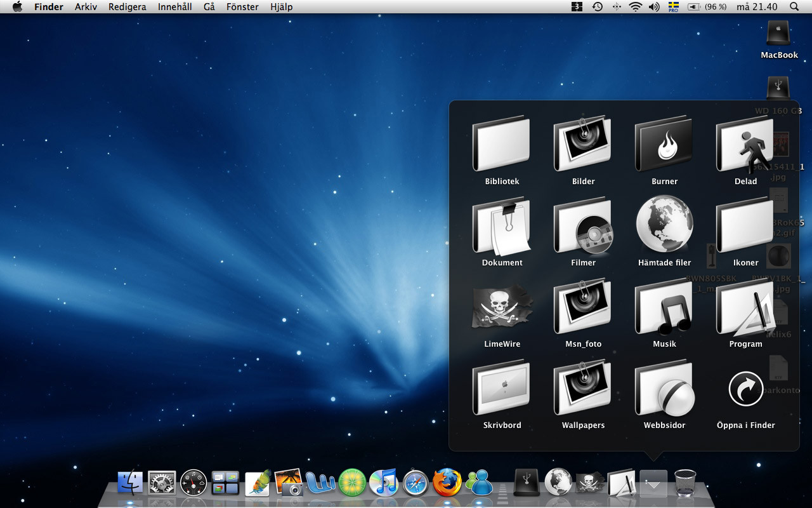Open the Innehåll menu
Screen dimensions: 812x508
click(x=175, y=7)
